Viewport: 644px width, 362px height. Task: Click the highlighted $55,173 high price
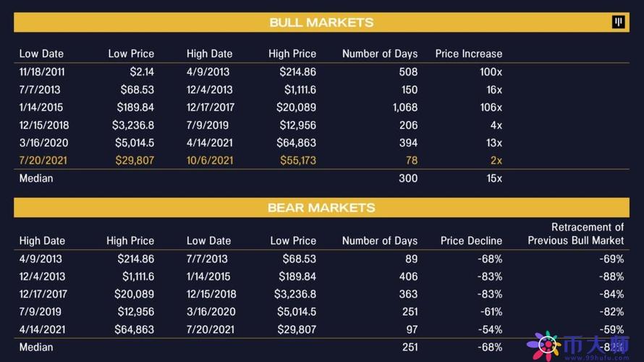[297, 160]
